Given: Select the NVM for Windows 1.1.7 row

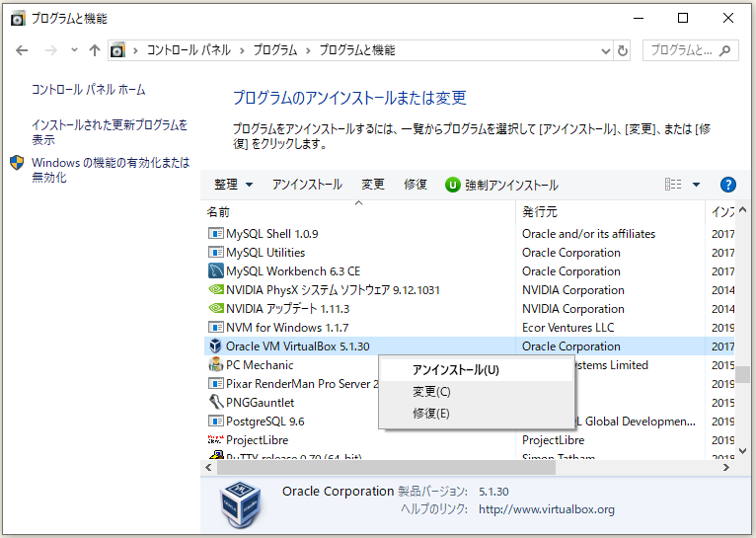Looking at the screenshot, I should click(x=467, y=328).
